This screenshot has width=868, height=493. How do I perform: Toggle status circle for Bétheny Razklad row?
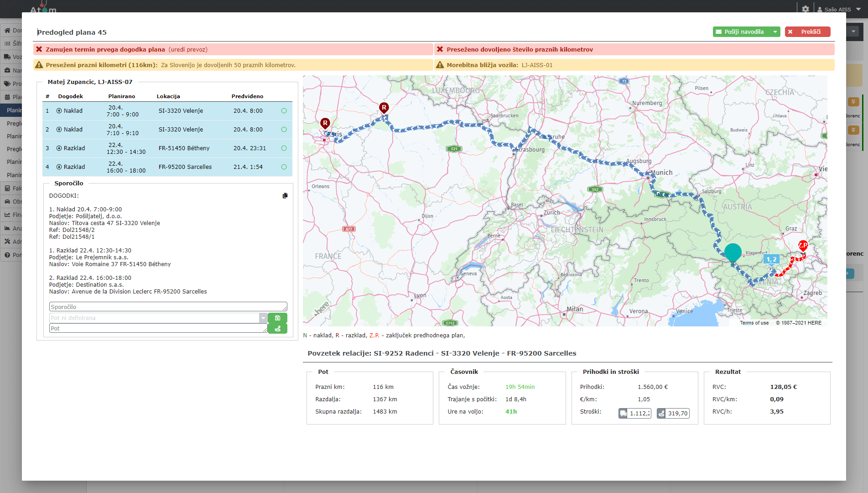click(x=284, y=148)
